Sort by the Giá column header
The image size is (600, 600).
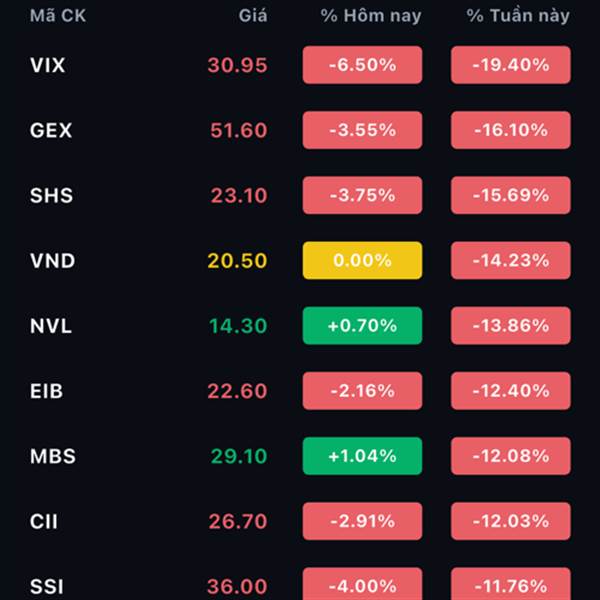(x=253, y=16)
